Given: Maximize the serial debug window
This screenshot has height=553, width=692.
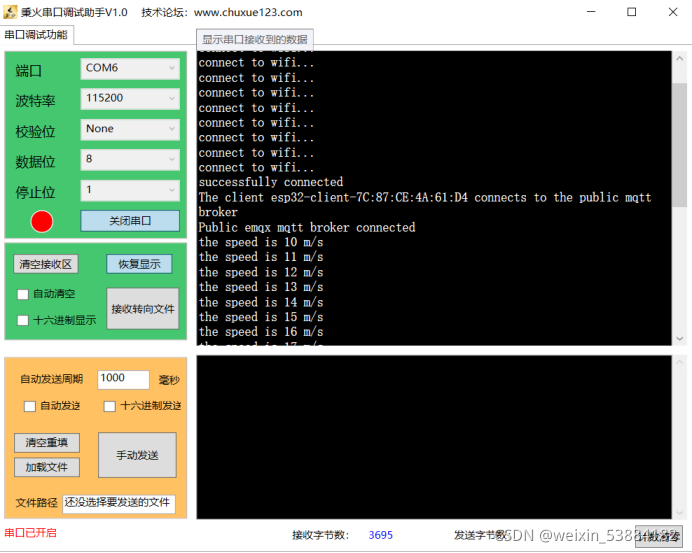Looking at the screenshot, I should [632, 12].
